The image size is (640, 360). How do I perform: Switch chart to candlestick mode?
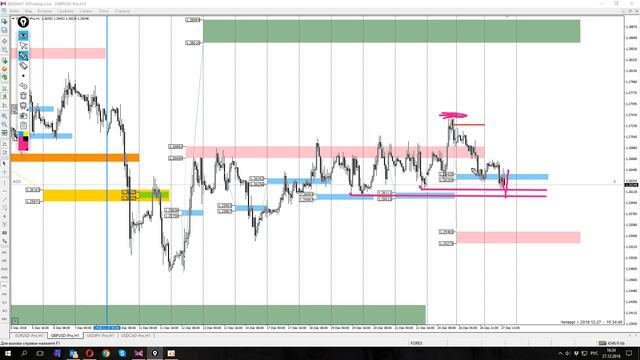click(4, 97)
